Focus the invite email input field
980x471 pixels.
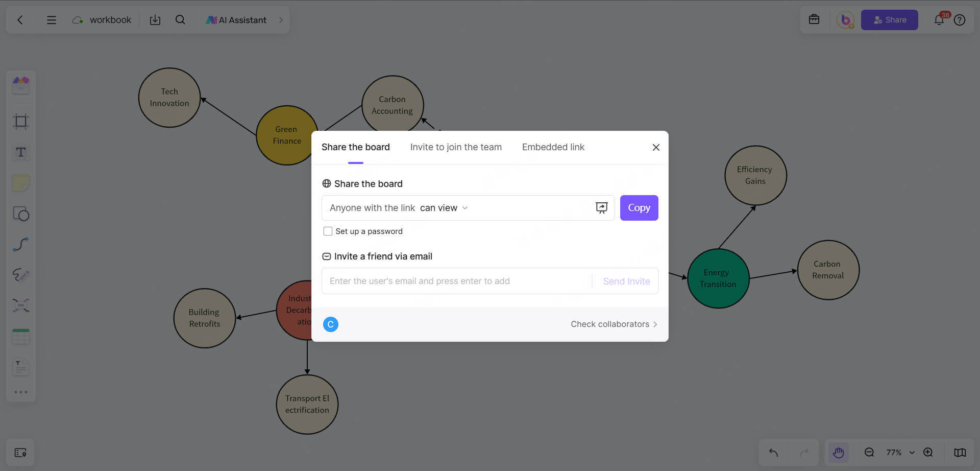click(x=457, y=281)
